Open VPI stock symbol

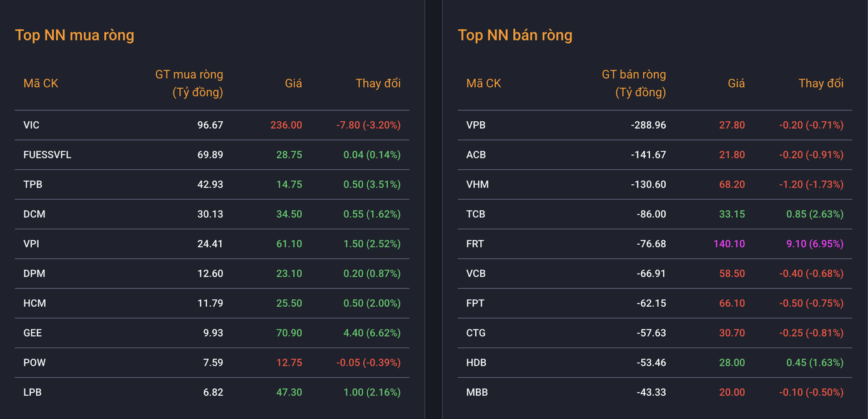pos(31,244)
